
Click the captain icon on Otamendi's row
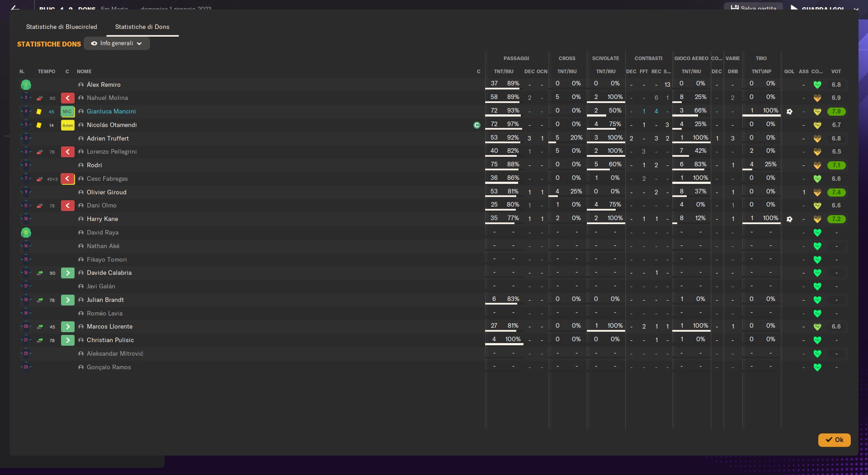[x=477, y=125]
